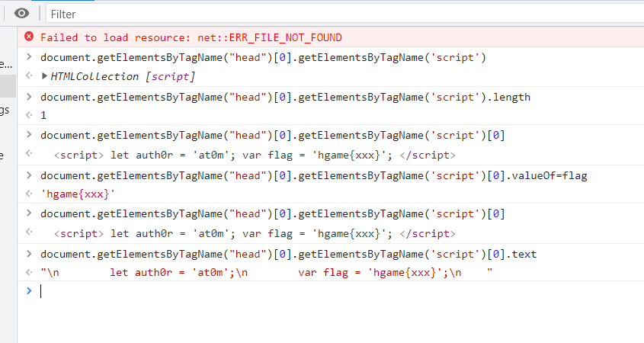Click the command ending with .length
Screen dimensions: 644x343
pos(285,98)
